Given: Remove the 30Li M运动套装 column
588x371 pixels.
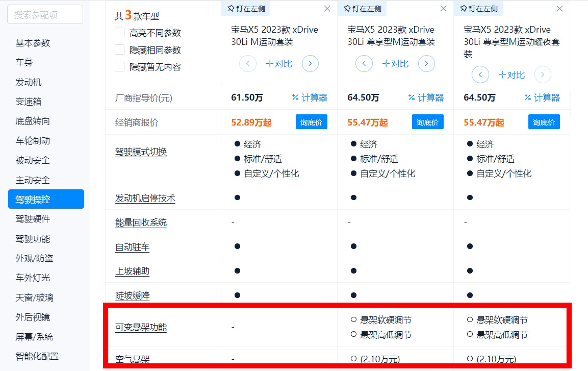Looking at the screenshot, I should pyautogui.click(x=327, y=9).
